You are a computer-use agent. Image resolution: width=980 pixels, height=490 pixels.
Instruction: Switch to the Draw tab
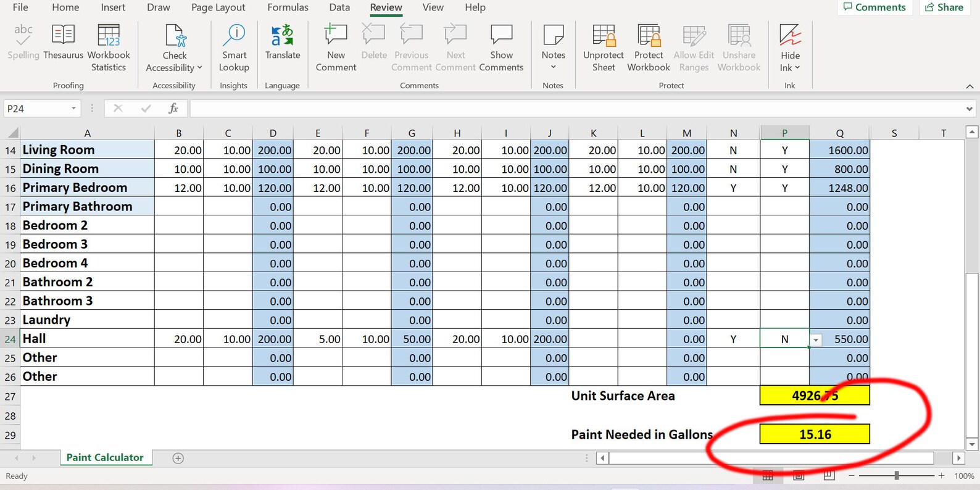[159, 7]
